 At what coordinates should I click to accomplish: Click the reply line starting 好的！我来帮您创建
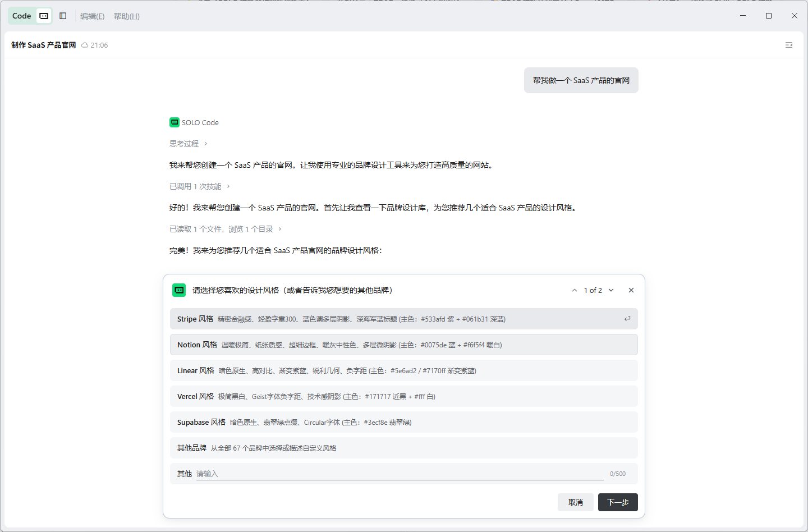point(374,208)
